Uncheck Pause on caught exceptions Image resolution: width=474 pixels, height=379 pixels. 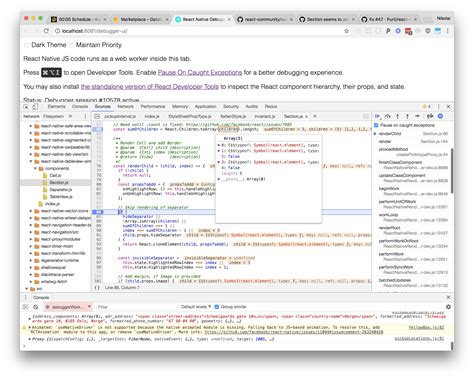click(x=376, y=125)
